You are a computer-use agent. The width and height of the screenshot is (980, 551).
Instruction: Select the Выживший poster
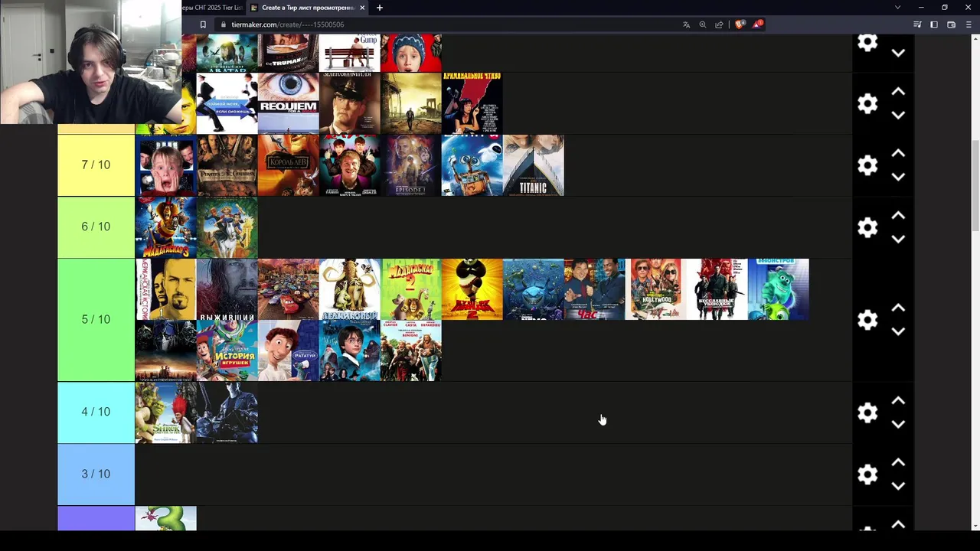[227, 289]
